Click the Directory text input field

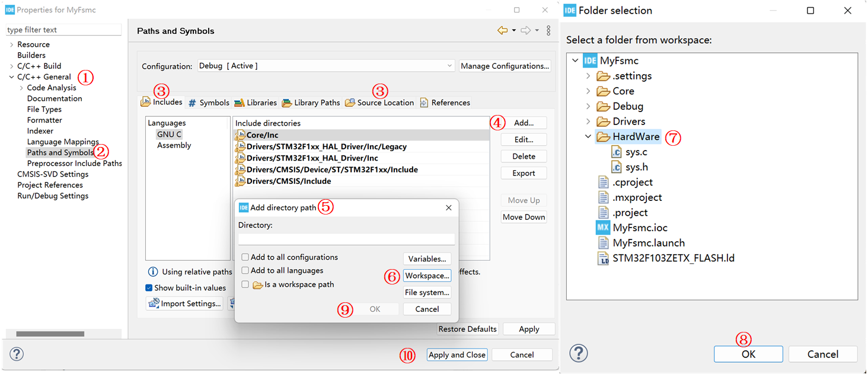(346, 239)
